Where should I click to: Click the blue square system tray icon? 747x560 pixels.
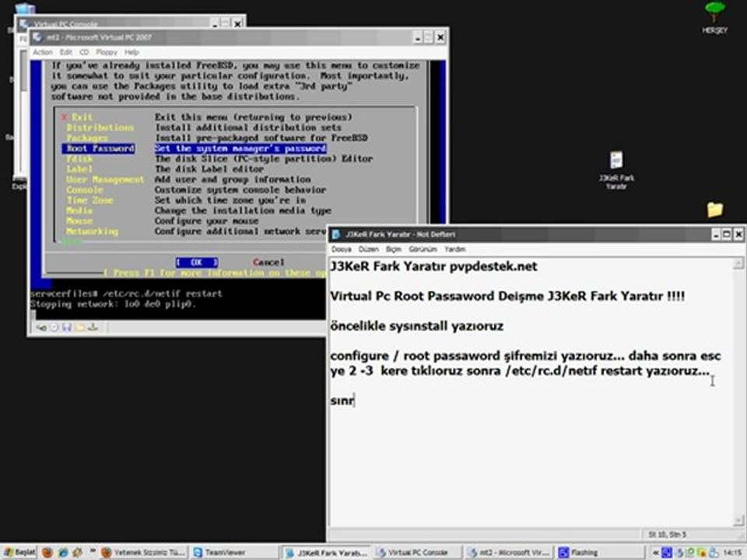click(x=667, y=553)
